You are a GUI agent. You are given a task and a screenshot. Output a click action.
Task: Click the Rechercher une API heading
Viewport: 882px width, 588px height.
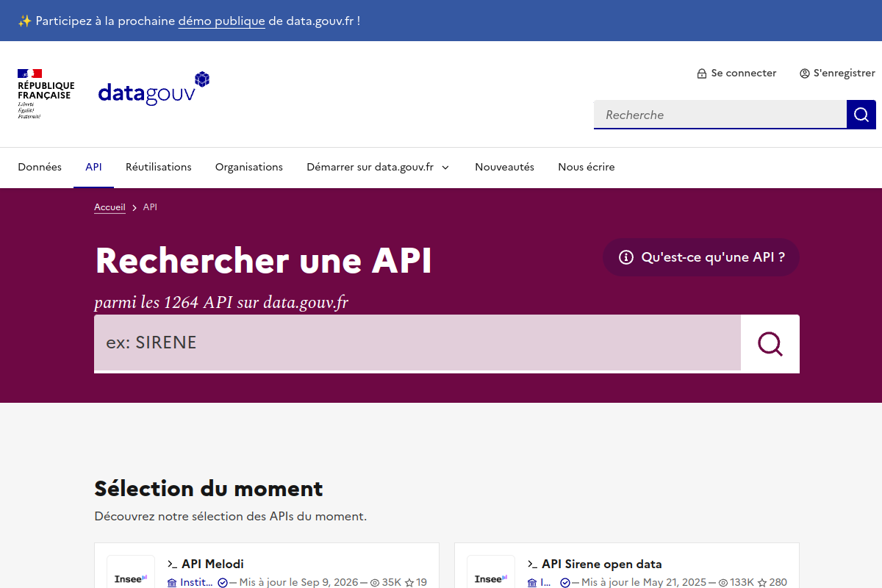click(x=264, y=260)
